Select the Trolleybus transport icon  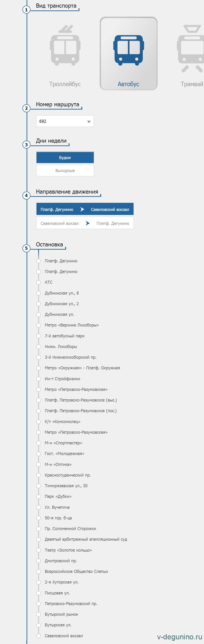tap(65, 54)
